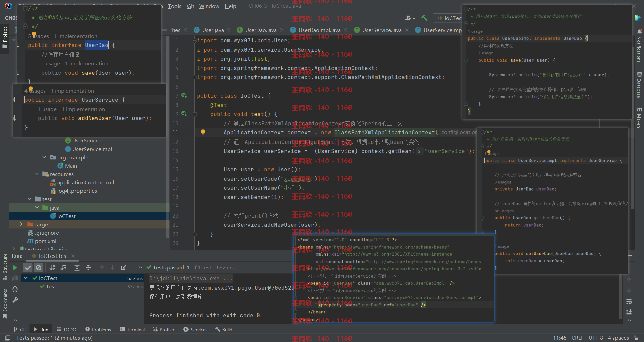Click the import tests icon

[124, 268]
